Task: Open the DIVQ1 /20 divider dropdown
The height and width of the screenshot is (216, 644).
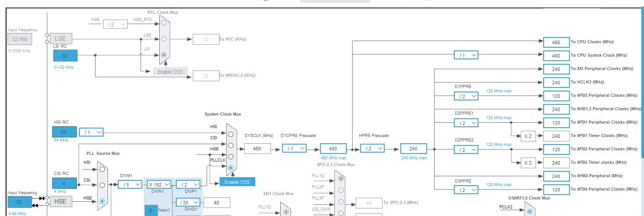Action: coord(188,202)
